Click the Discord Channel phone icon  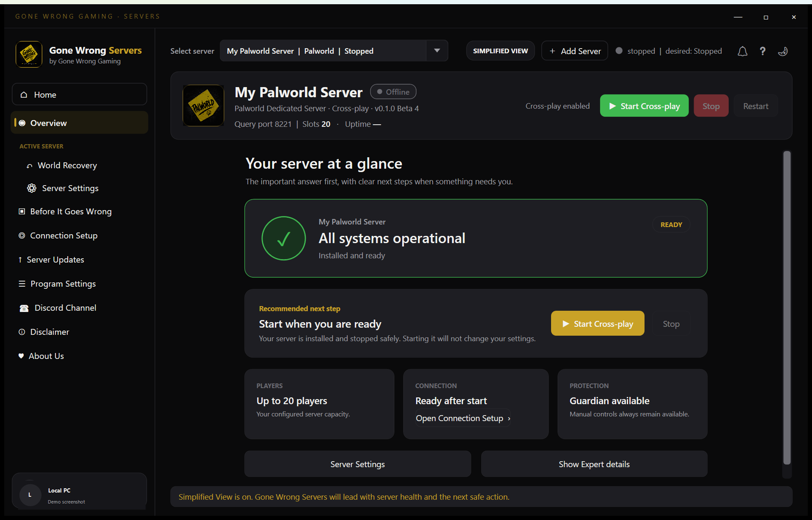tap(24, 308)
